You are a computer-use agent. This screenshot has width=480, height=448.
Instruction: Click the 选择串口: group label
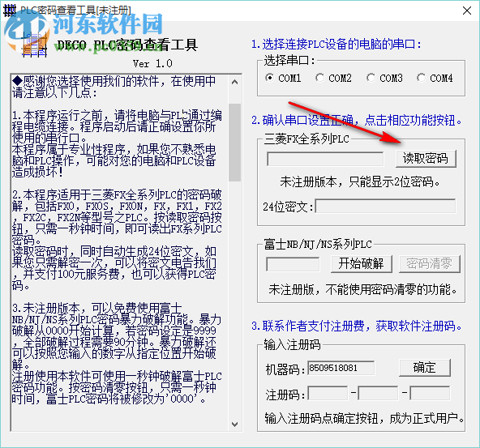289,61
